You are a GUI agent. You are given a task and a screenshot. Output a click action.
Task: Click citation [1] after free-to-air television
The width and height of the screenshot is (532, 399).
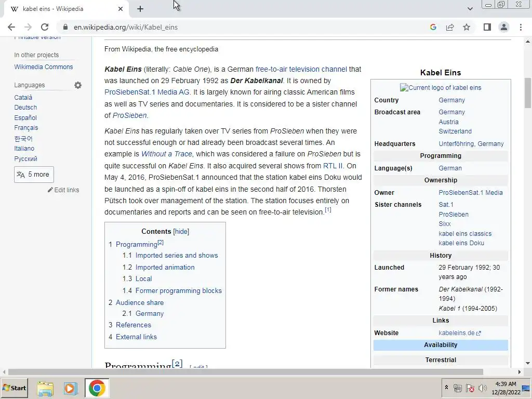click(328, 210)
